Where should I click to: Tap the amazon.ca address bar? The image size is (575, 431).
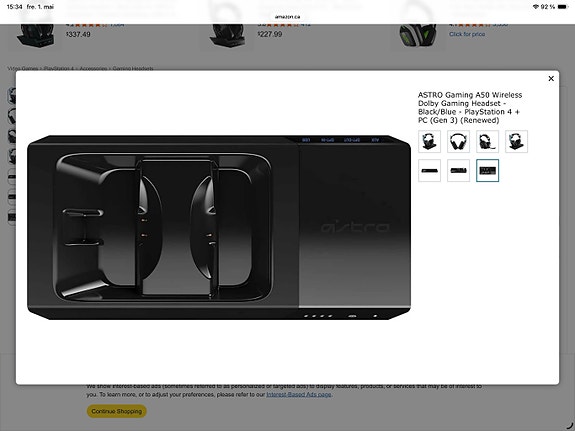(288, 17)
